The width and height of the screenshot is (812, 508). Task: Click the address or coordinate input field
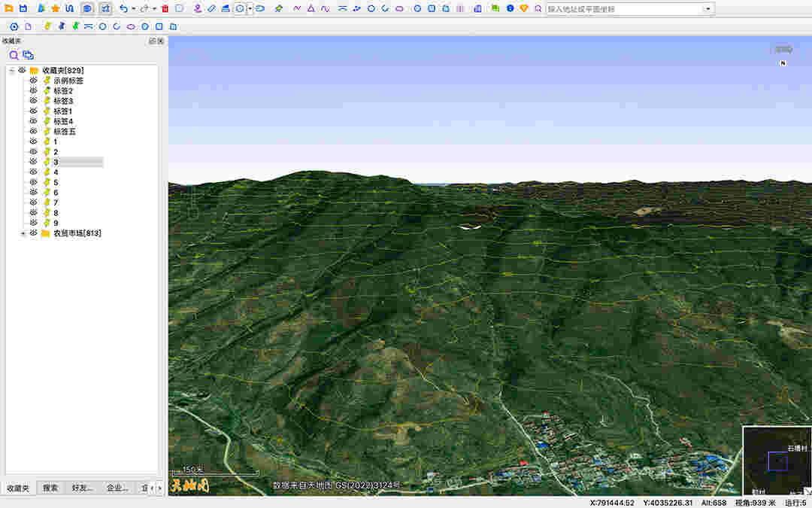point(624,9)
